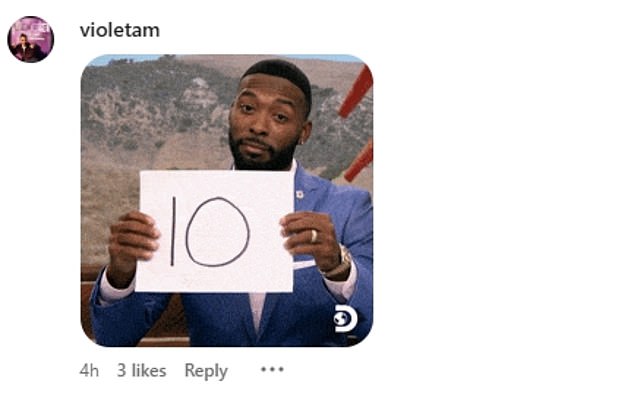Click the 4h comment timestamp

click(x=89, y=370)
